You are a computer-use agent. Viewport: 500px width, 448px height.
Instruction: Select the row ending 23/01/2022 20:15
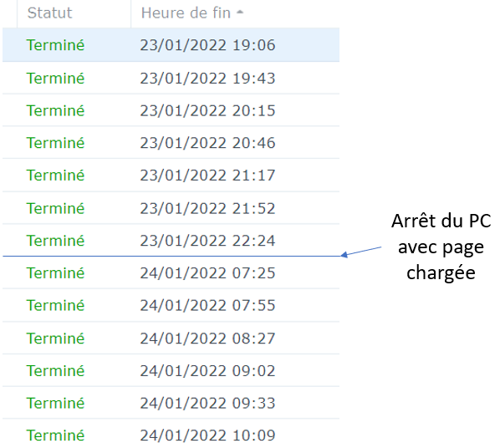pos(171,110)
